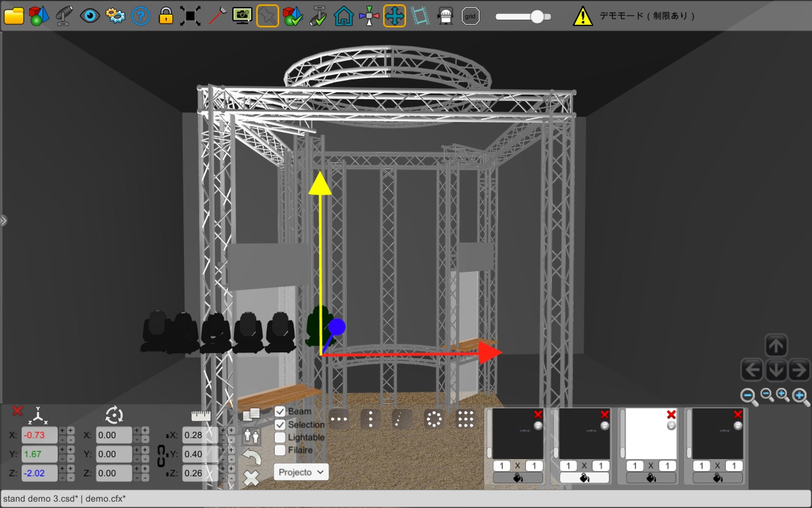Expand the left side panel chevron
This screenshot has height=508, width=812.
pos(4,220)
